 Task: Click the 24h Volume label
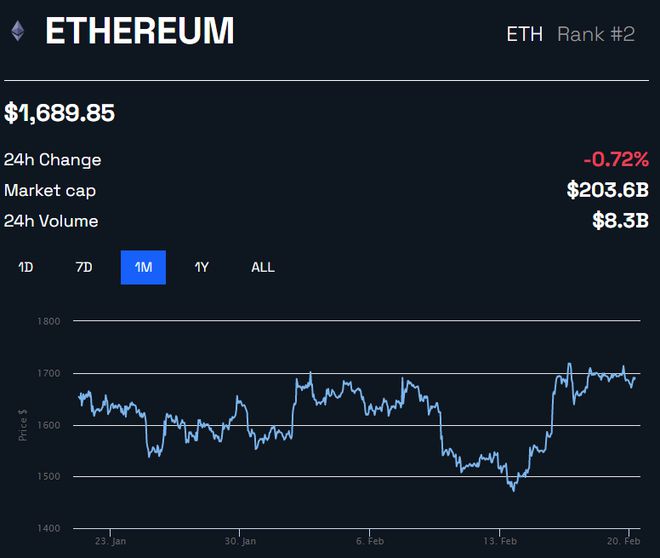click(x=51, y=221)
